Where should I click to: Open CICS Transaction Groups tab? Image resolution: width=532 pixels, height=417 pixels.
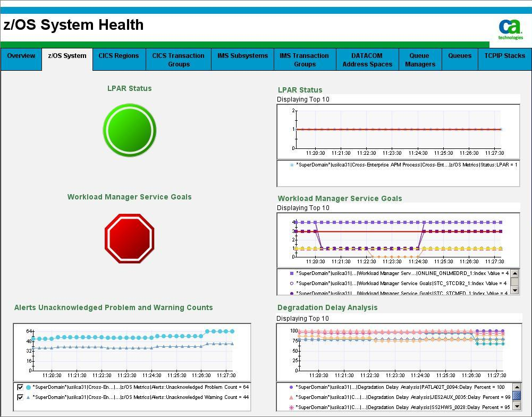[x=179, y=59]
